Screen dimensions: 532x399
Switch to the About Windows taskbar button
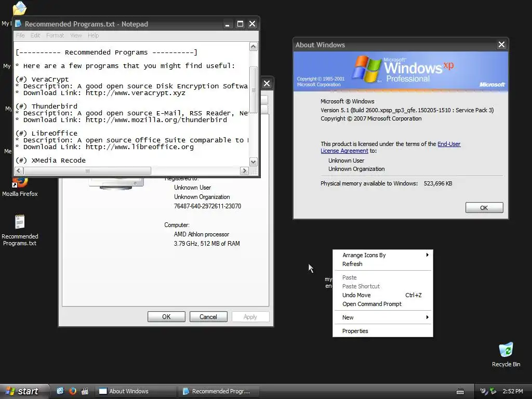pyautogui.click(x=136, y=391)
